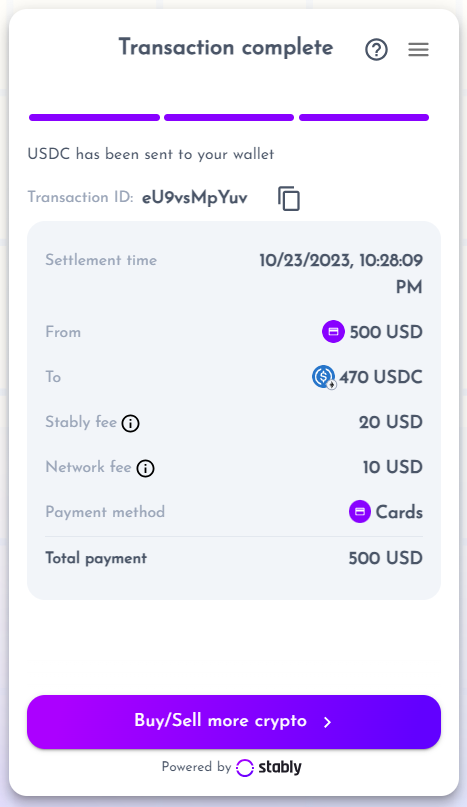Click the second progress step bar
Viewport: 467px width, 807px height.
point(229,118)
